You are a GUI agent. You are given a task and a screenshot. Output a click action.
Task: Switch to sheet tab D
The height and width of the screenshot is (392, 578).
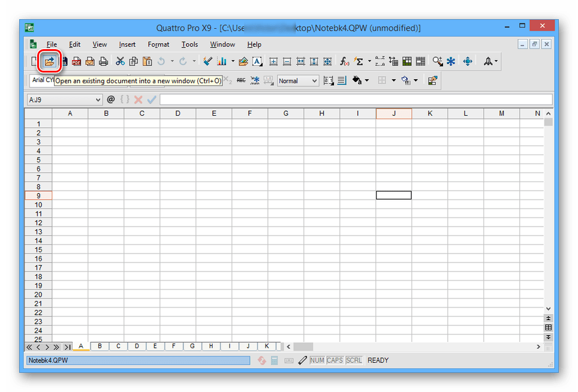137,346
